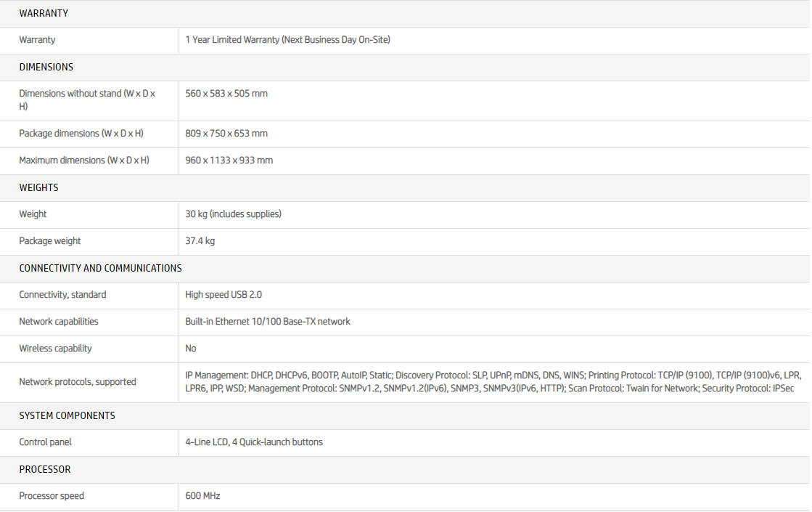Screen dimensions: 812x512
Task: Click the High speed USB 2.0 value
Action: [x=223, y=295]
